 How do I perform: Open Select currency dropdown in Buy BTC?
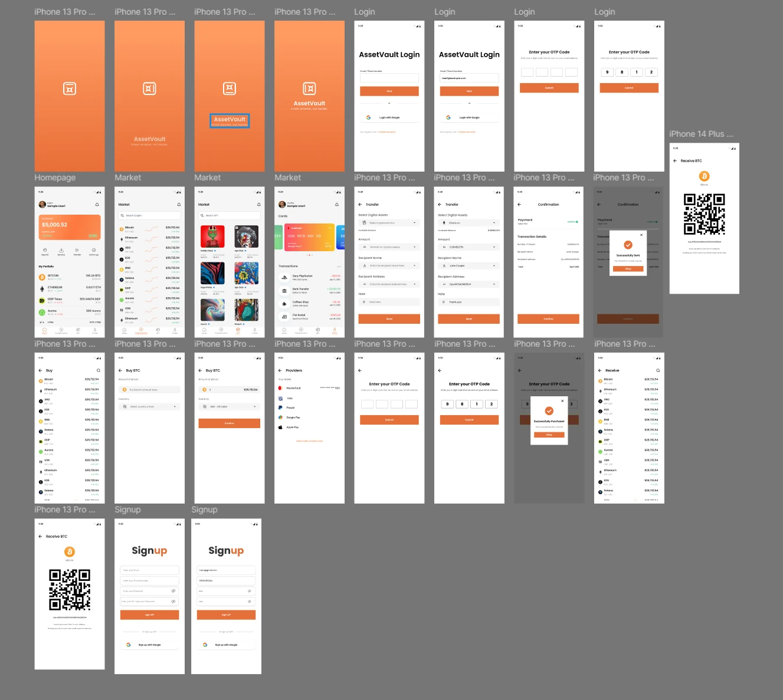(149, 407)
